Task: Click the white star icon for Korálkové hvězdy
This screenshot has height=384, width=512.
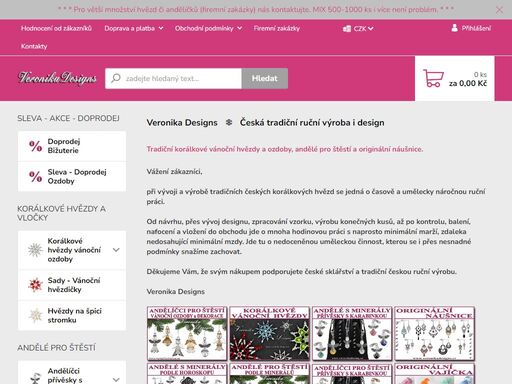Action: pos(35,250)
